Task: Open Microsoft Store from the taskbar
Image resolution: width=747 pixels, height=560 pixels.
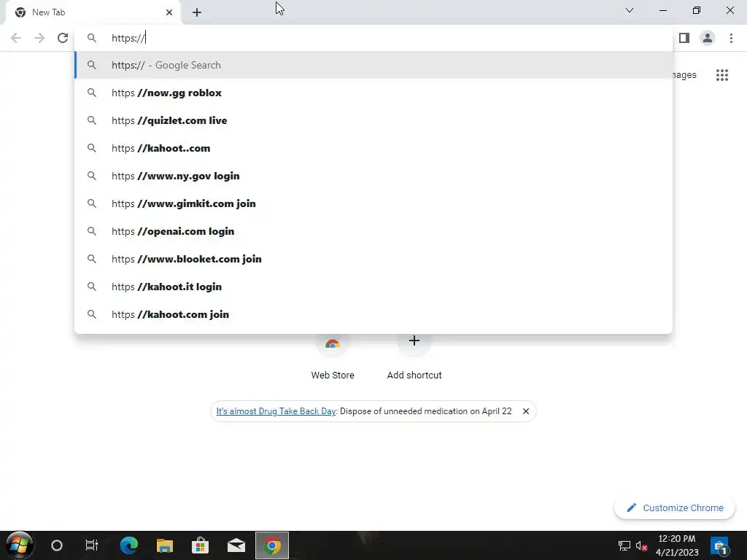Action: pos(200,545)
